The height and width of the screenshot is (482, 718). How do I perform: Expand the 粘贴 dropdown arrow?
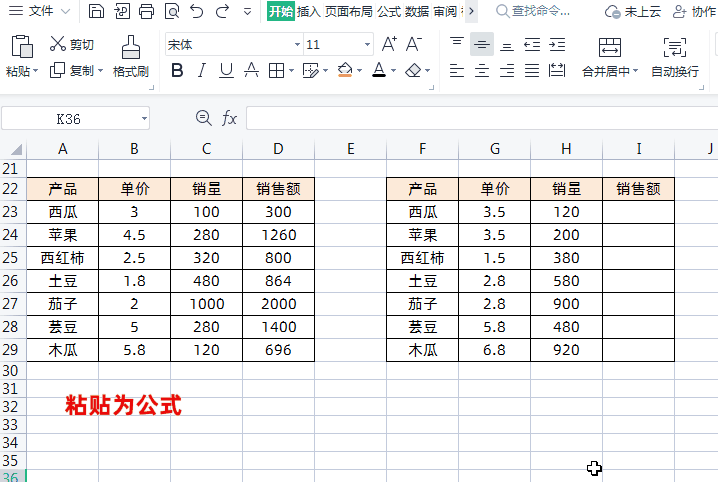[x=36, y=71]
